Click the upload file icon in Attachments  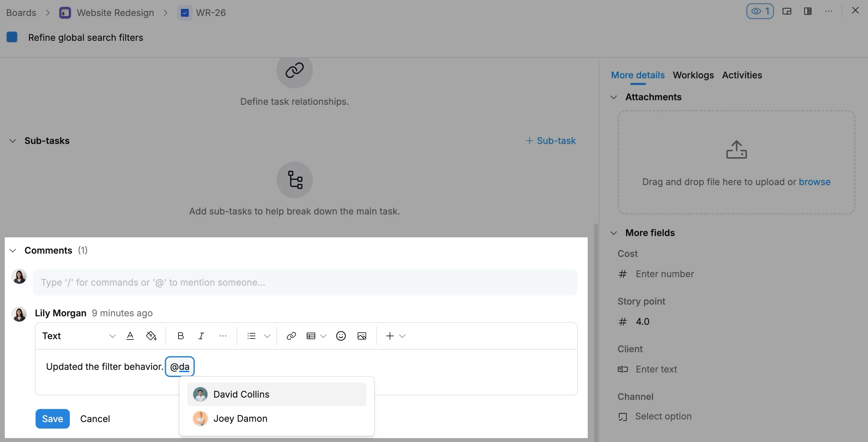(x=736, y=150)
